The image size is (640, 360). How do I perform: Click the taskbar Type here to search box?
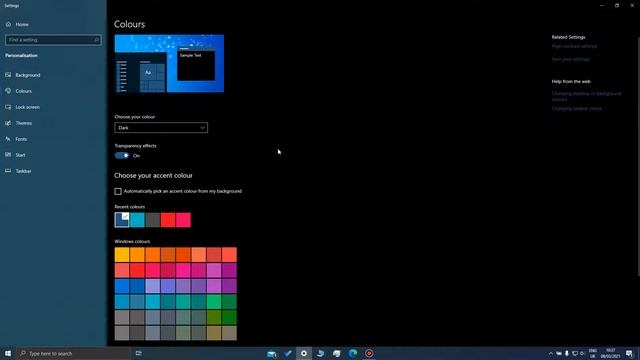tap(73, 353)
